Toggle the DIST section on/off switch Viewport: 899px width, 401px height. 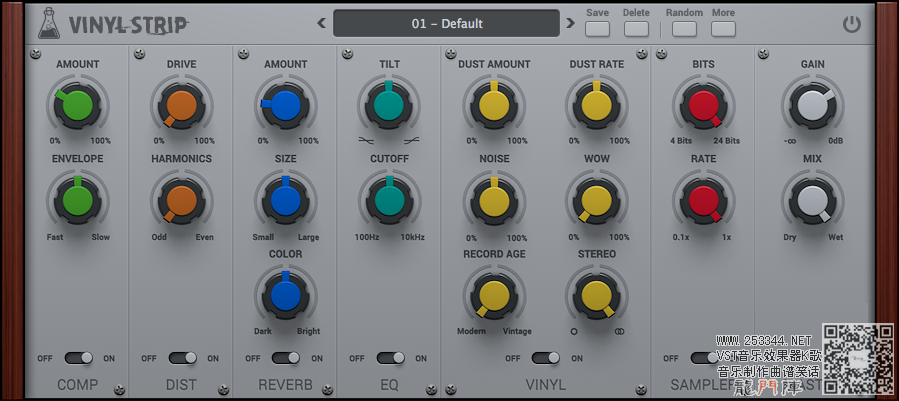coord(182,358)
